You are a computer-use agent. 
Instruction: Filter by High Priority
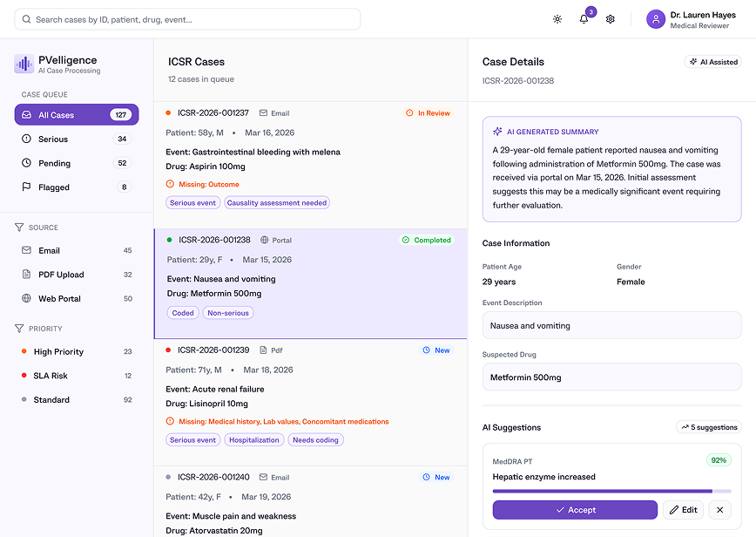pyautogui.click(x=77, y=351)
